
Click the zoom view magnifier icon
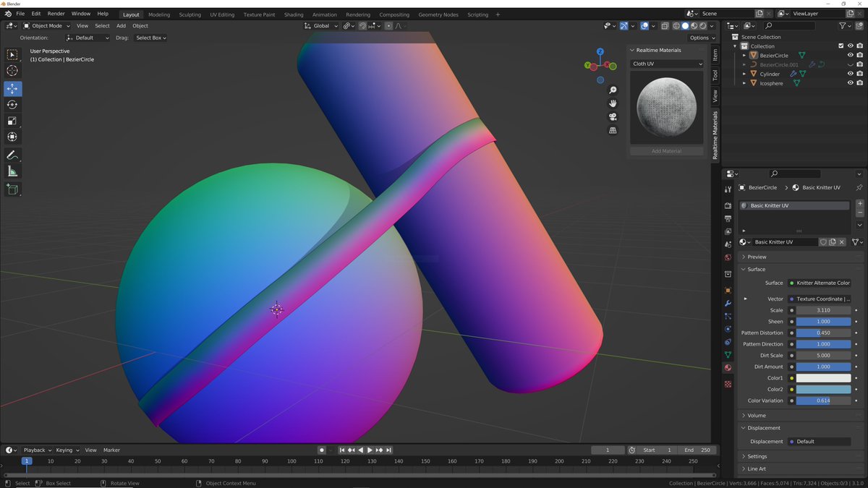(613, 90)
